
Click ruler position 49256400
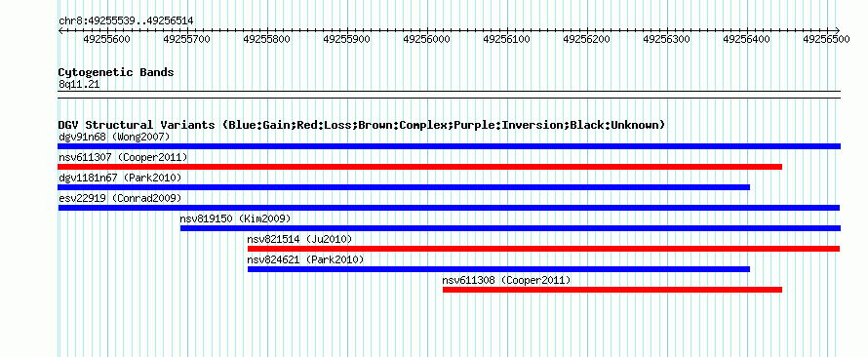tap(747, 39)
